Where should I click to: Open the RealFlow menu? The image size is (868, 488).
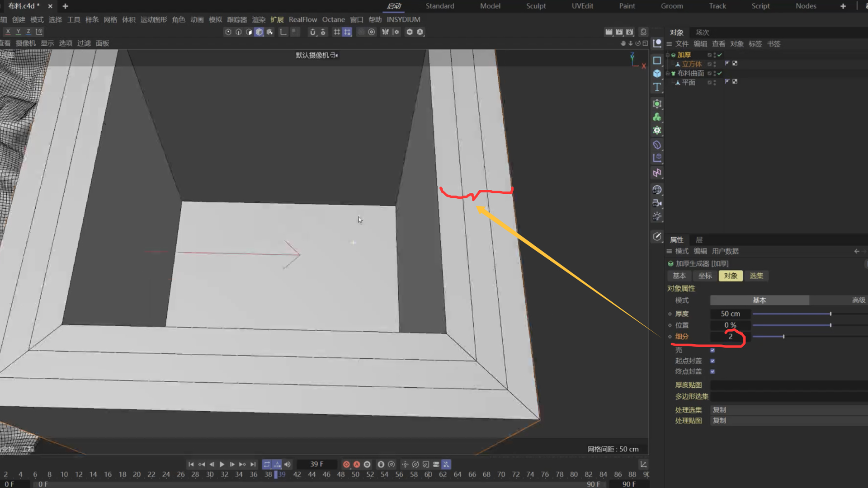[x=302, y=19]
